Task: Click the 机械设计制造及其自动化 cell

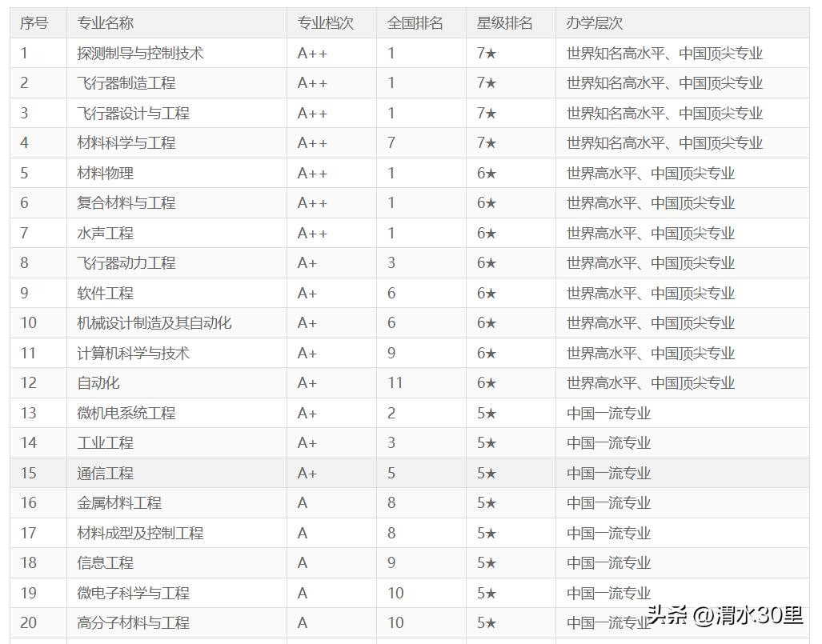Action: tap(154, 323)
